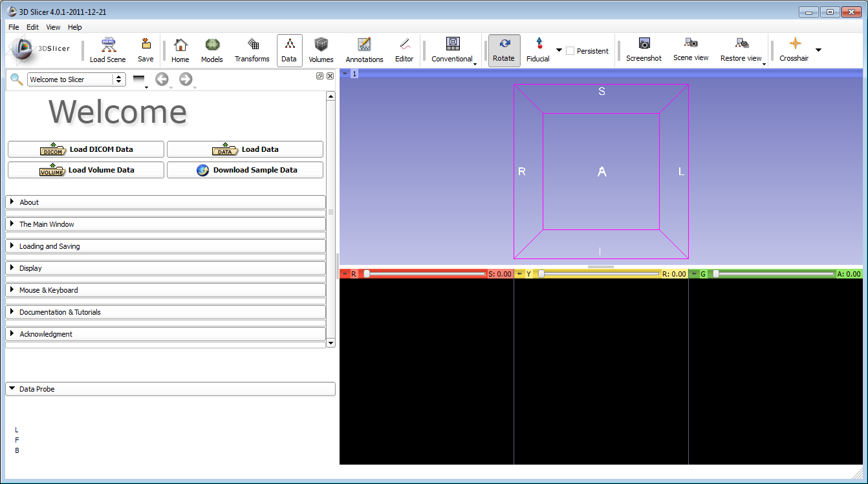Click Download Sample Data button
Viewport: 868px width, 484px height.
click(245, 170)
